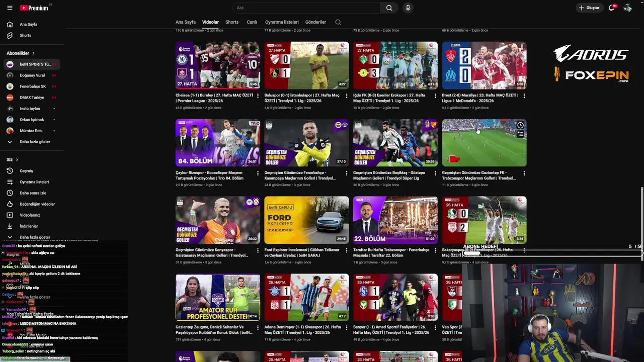Open Trio 84. Bölüm video thumbnail
Viewport: 644px width, 362px height.
(218, 143)
